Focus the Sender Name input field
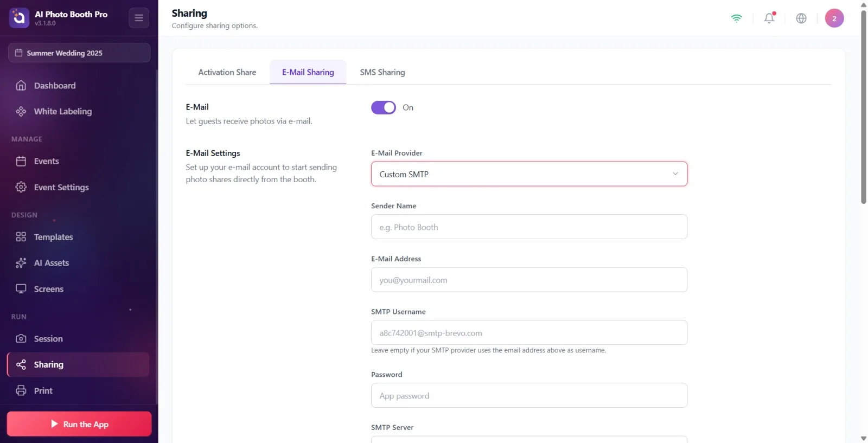 coord(529,227)
